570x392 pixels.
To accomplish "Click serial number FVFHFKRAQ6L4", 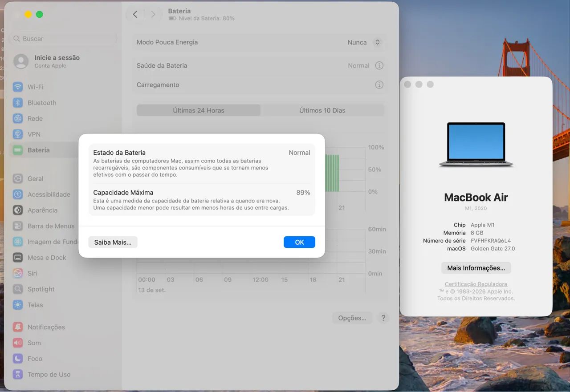I will click(491, 241).
